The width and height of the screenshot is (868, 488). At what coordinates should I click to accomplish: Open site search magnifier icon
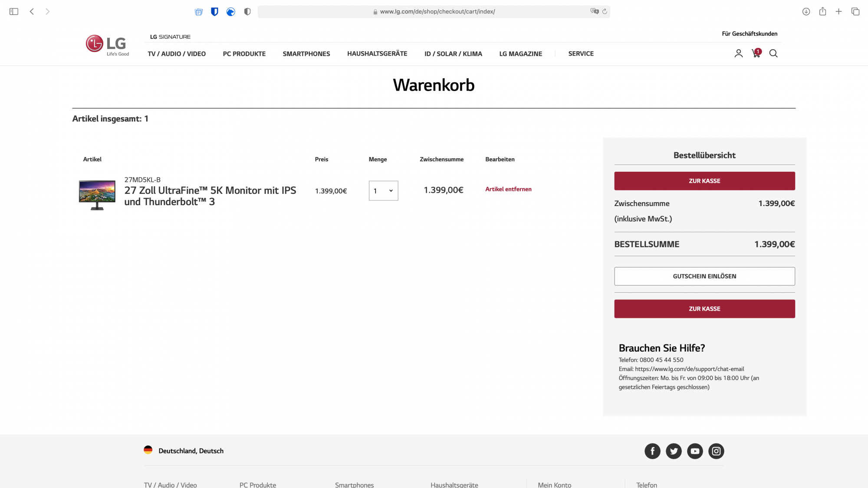[773, 53]
